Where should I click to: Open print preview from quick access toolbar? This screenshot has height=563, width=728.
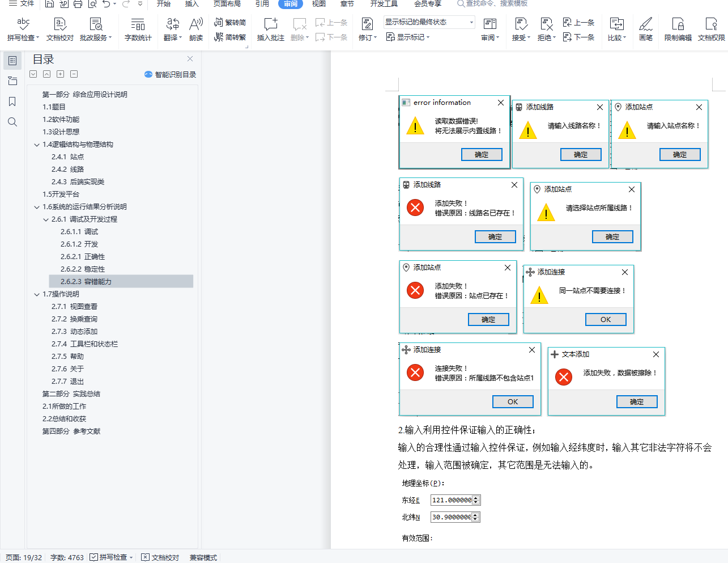click(92, 4)
